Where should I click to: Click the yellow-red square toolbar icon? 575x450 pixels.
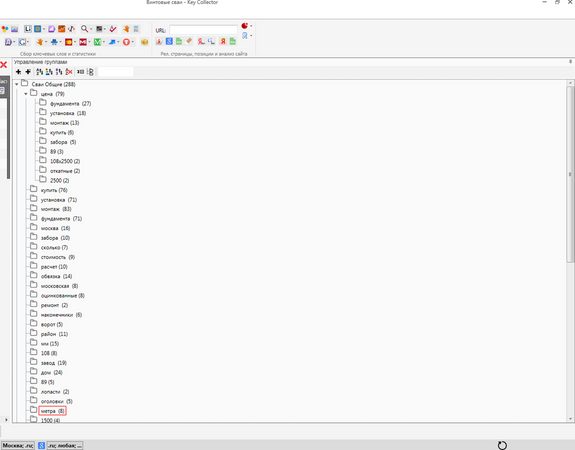[69, 42]
